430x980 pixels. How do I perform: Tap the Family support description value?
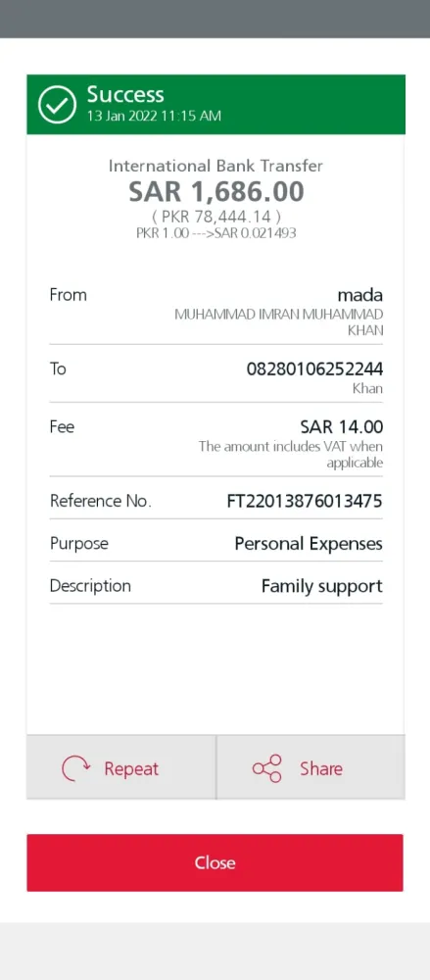pos(322,586)
